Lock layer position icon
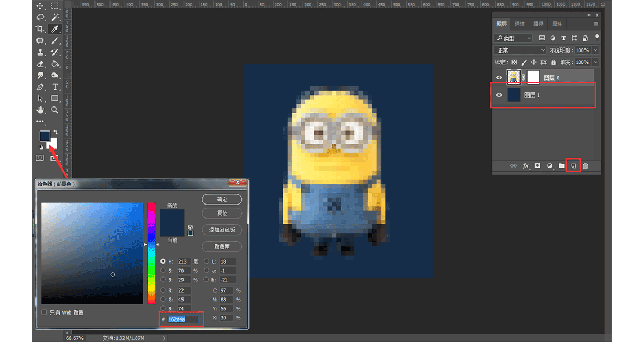Viewport: 644px width, 342px height. coord(534,62)
